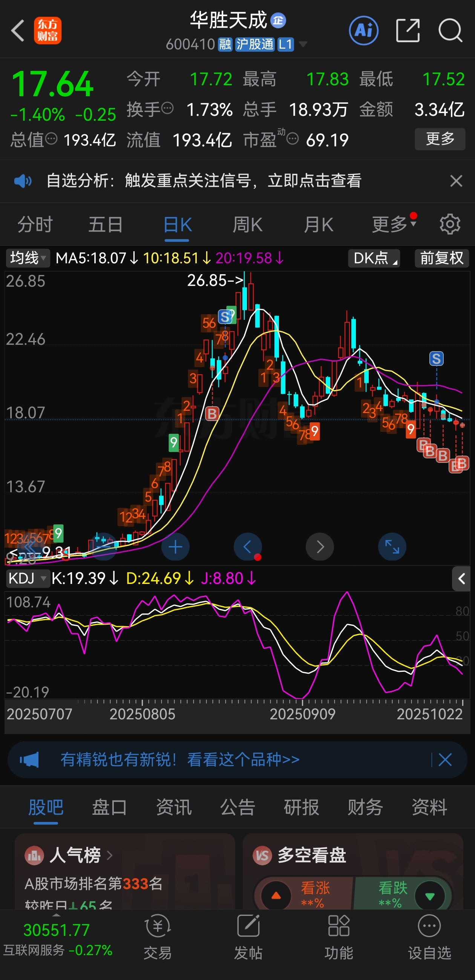Open the 资料 tab
The image size is (475, 980).
pos(429,807)
